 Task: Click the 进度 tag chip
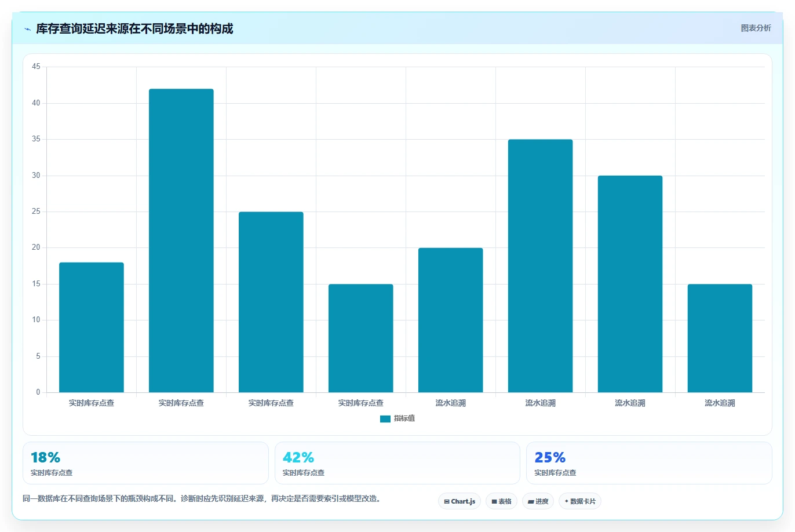coord(538,501)
